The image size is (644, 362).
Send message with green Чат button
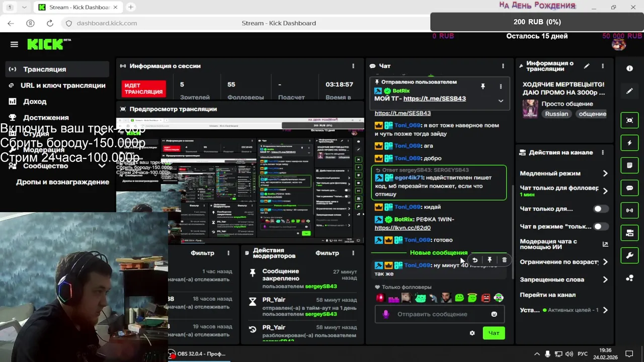point(494,333)
